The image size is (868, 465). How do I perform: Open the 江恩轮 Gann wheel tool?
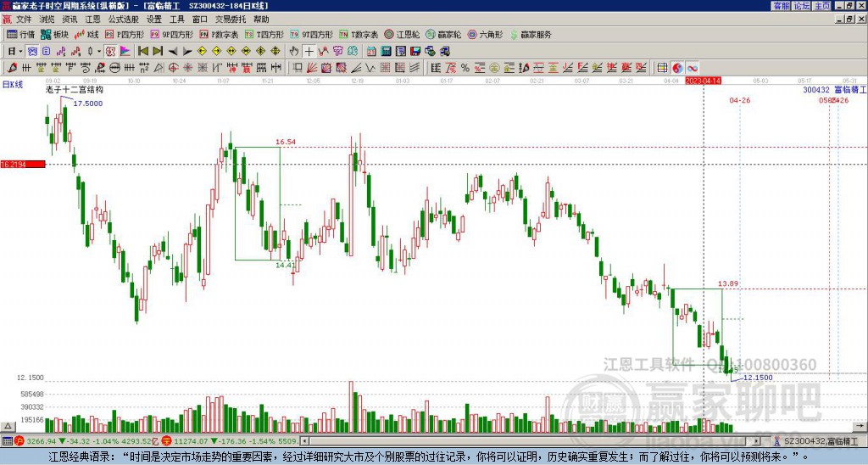tap(404, 35)
